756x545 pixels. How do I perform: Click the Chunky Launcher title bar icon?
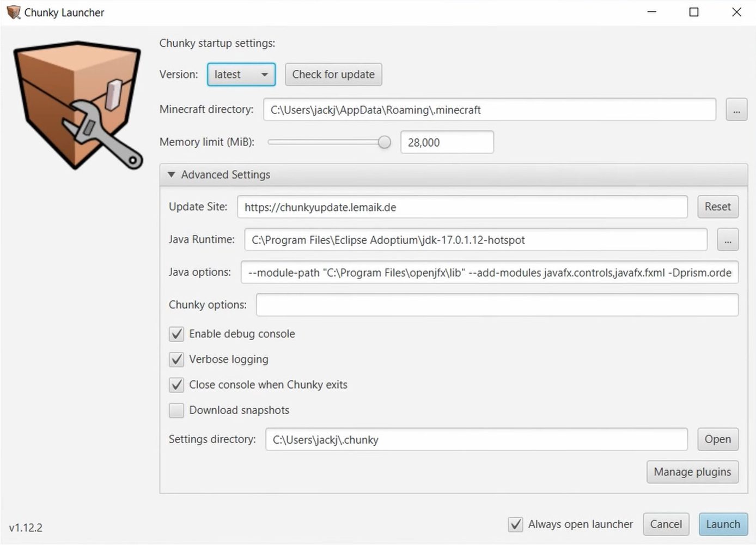point(14,12)
